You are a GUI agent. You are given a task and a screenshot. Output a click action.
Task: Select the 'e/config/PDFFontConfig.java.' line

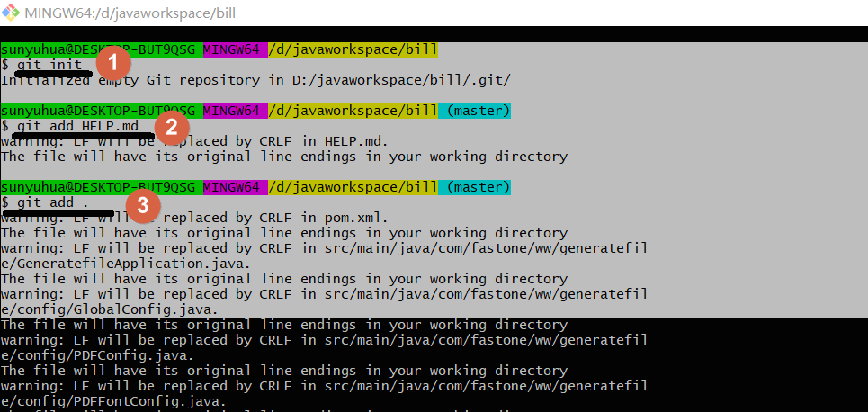[114, 401]
